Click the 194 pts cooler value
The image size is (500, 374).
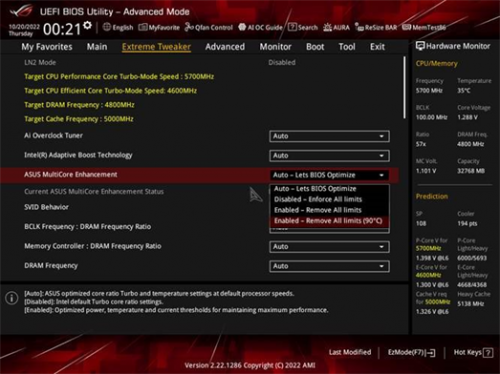point(467,223)
